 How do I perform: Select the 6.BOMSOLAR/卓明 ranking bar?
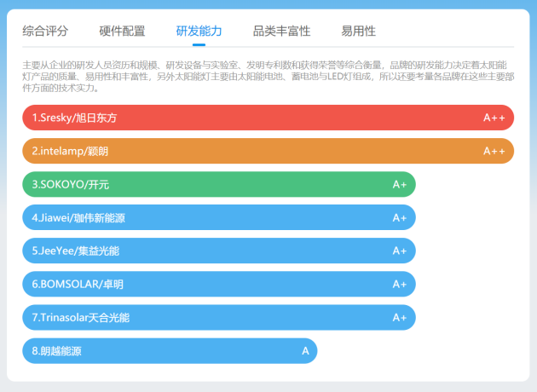coord(219,284)
